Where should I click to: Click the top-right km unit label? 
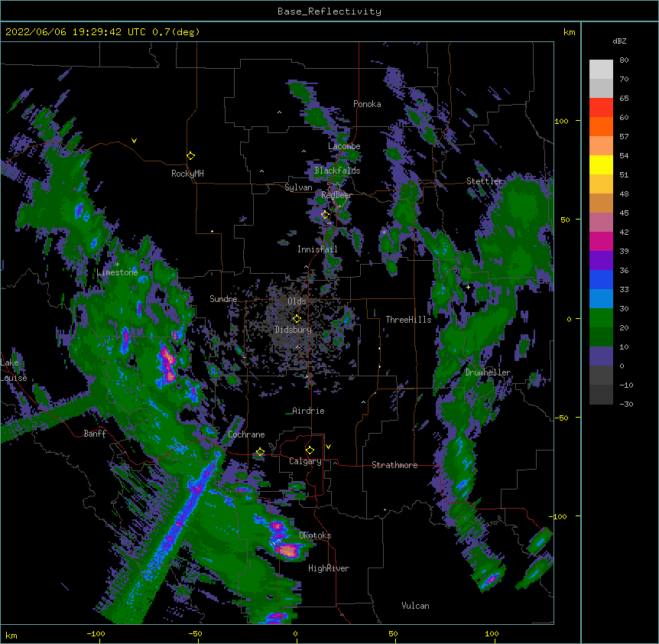pyautogui.click(x=570, y=32)
